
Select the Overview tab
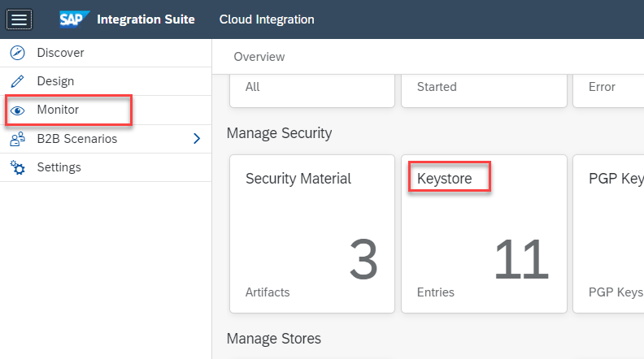click(x=259, y=57)
